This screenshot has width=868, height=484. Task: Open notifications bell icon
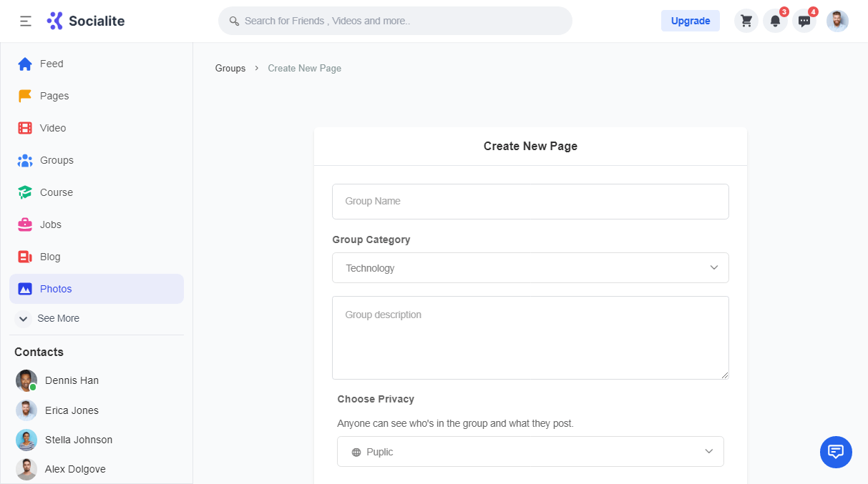[x=775, y=21]
